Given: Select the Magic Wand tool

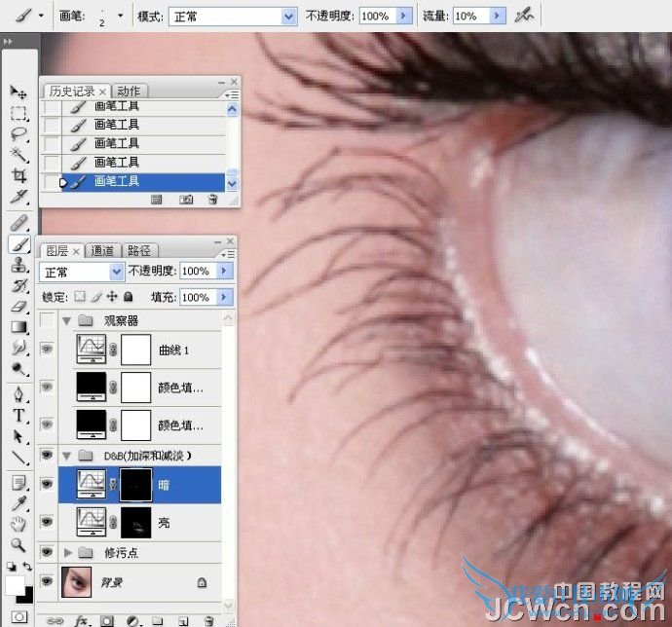Looking at the screenshot, I should click(18, 154).
